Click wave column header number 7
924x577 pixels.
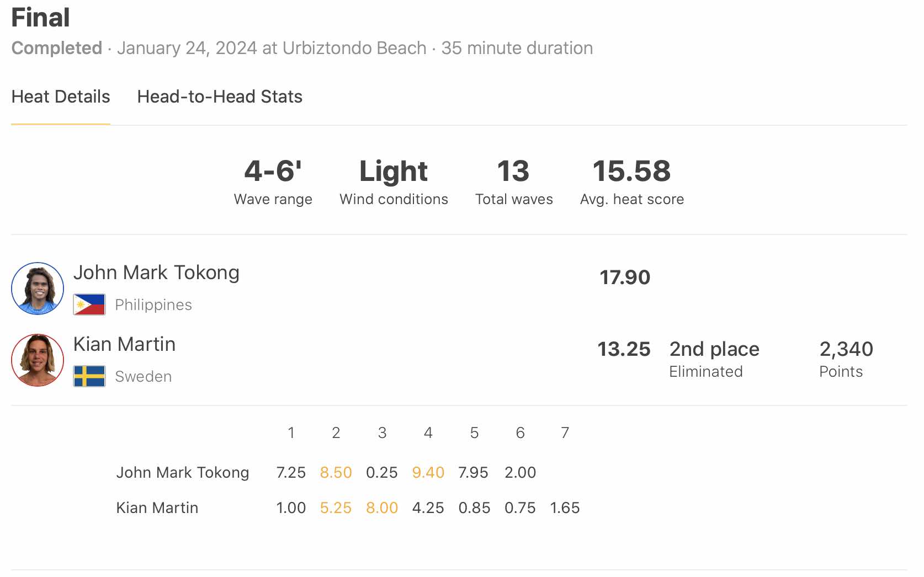[x=565, y=433]
